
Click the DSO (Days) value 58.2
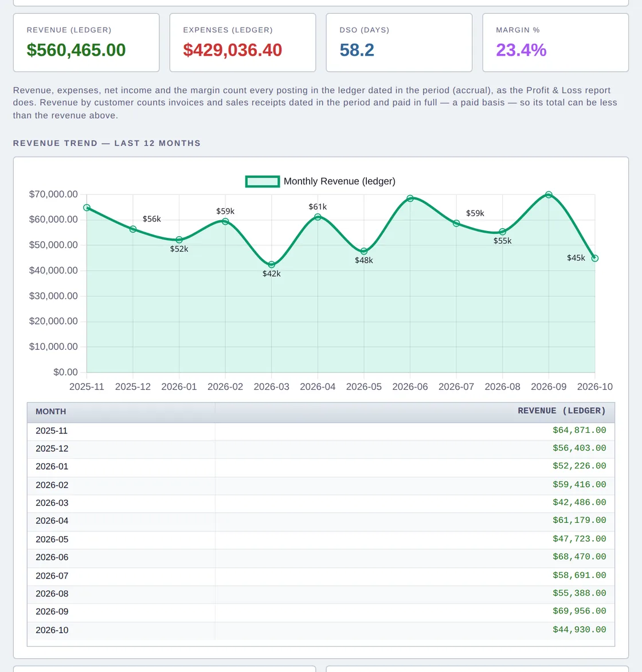point(357,50)
